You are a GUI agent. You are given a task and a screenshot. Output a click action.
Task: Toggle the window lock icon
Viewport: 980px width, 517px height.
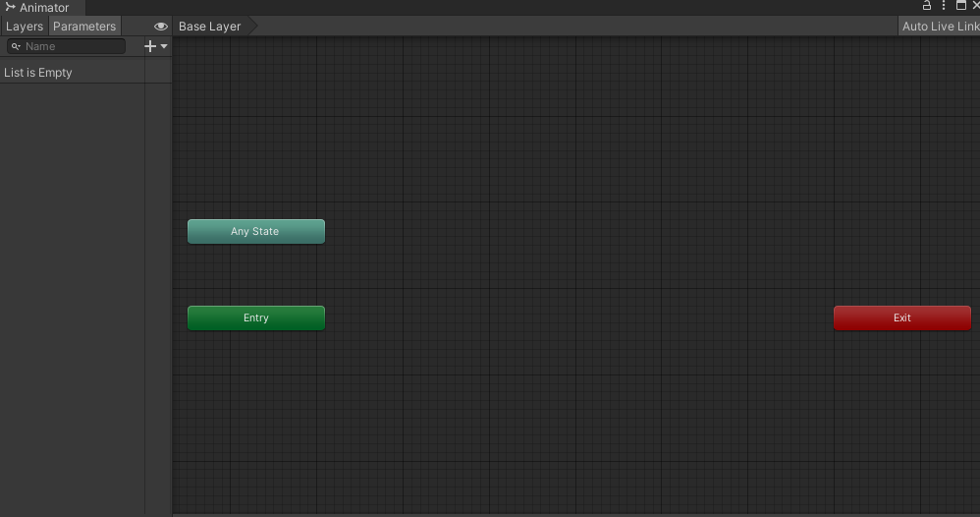tap(927, 6)
